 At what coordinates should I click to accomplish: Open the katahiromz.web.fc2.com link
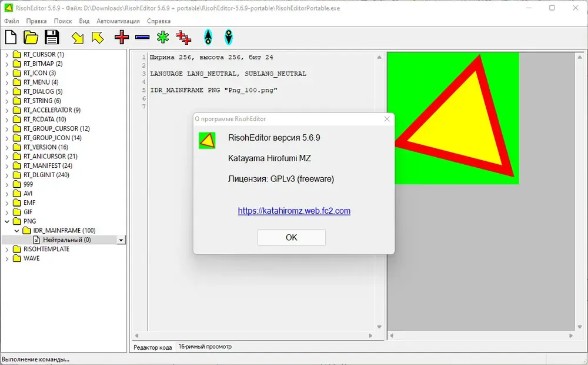(x=294, y=211)
